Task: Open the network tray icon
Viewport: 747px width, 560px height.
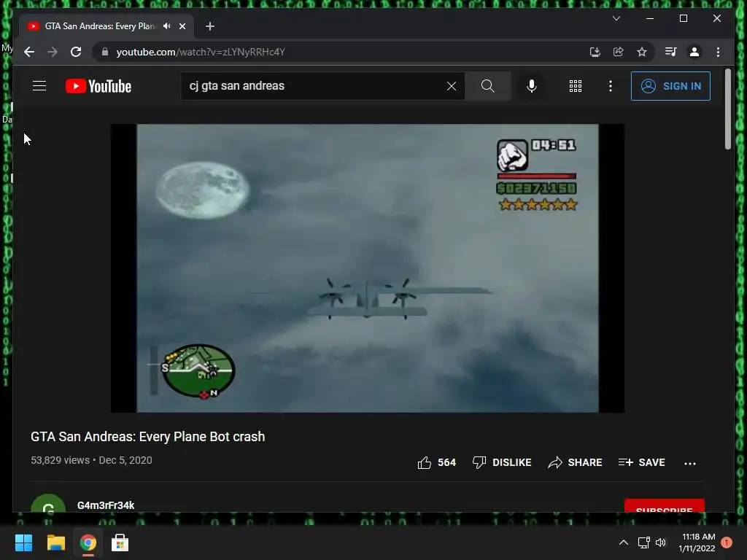Action: coord(643,542)
